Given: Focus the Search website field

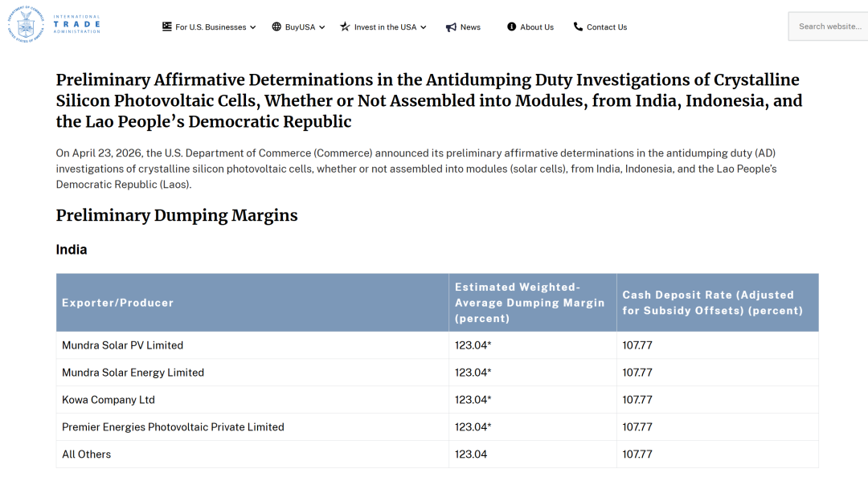Looking at the screenshot, I should point(828,26).
